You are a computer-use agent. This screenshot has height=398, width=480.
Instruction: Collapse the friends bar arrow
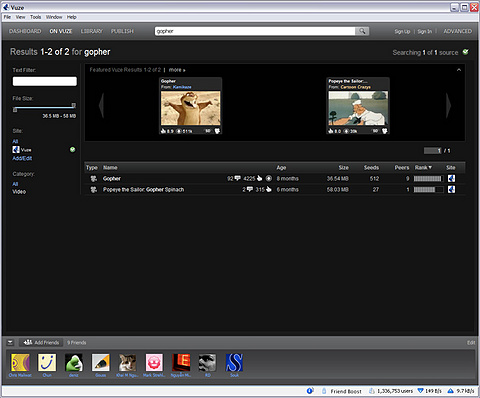tap(10, 342)
